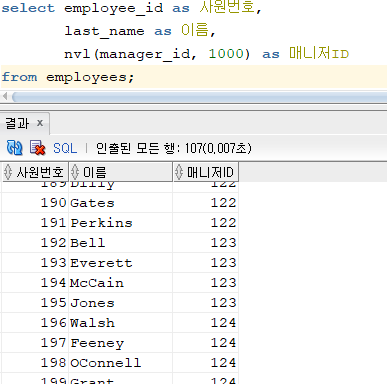
Task: Click employee number 194 cell
Action: pyautogui.click(x=35, y=283)
